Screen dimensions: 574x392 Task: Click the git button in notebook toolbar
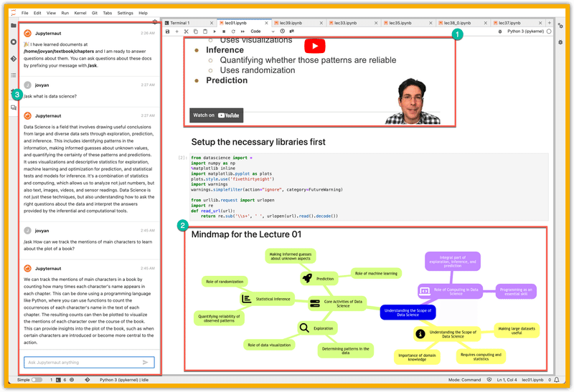(x=292, y=31)
